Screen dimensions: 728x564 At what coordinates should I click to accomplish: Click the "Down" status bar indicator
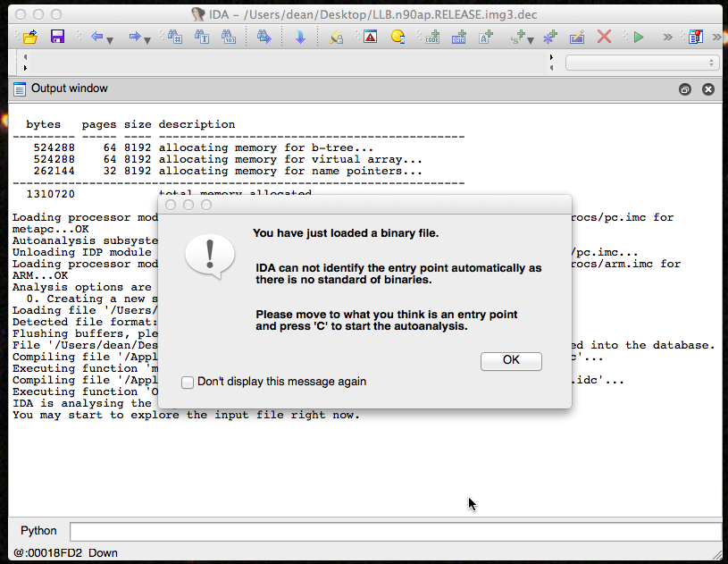pyautogui.click(x=103, y=553)
